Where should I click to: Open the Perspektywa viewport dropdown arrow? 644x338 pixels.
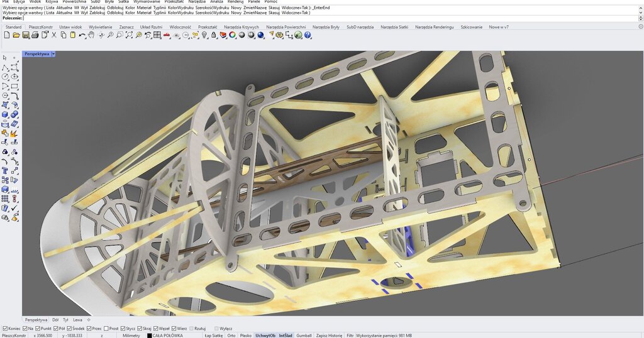point(54,54)
